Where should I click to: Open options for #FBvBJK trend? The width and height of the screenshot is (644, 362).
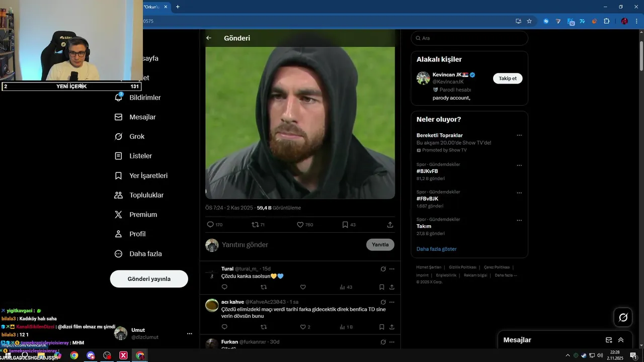tap(519, 193)
